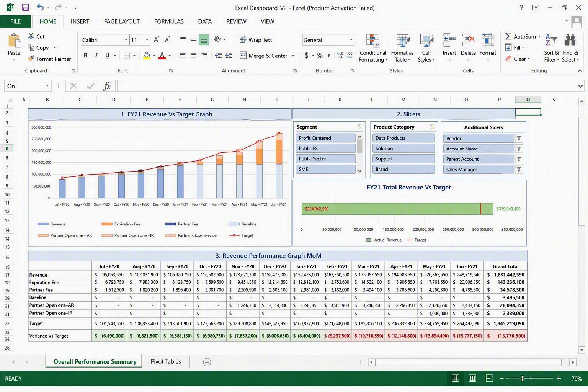This screenshot has height=392, width=588.
Task: Clear filter on Segment slicer
Action: (x=359, y=126)
